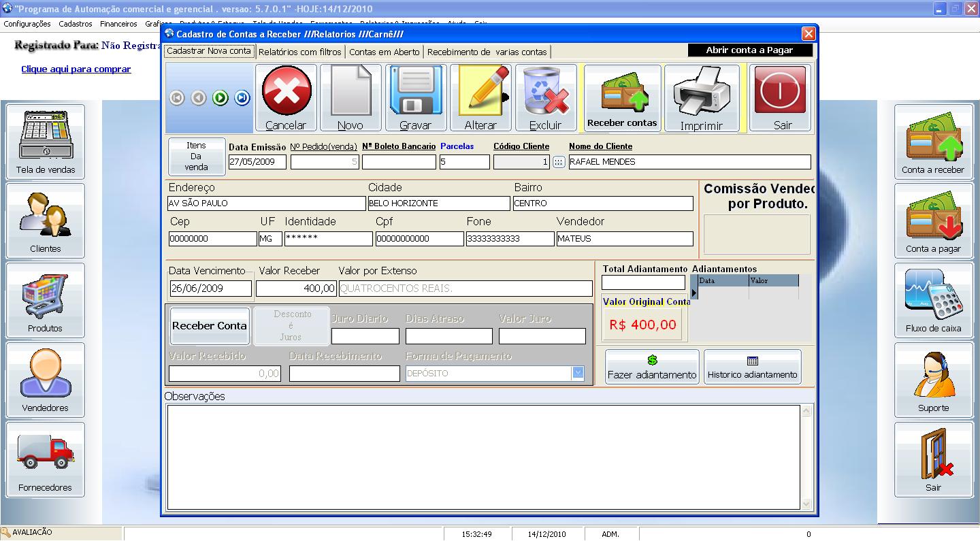Switch to Relatórios com filtros tab
This screenshot has width=980, height=541.
coord(300,52)
